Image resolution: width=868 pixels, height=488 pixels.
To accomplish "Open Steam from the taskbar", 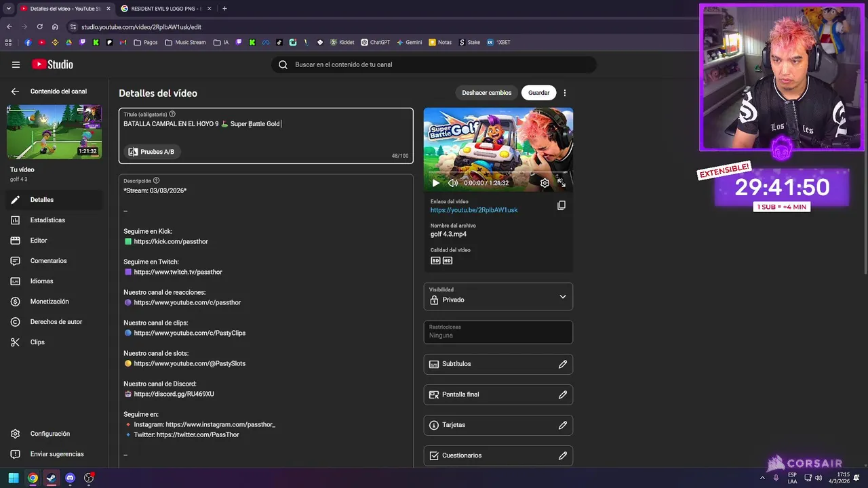I will point(51,478).
